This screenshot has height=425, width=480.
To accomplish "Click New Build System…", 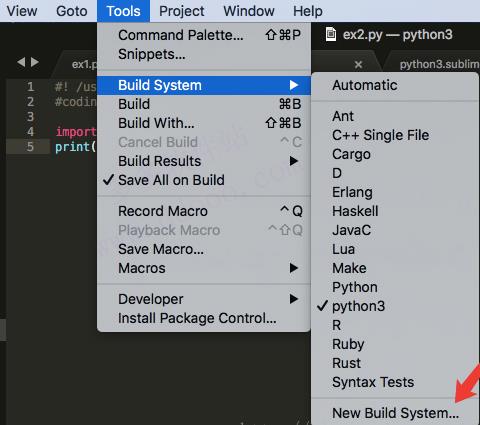I will point(395,413).
